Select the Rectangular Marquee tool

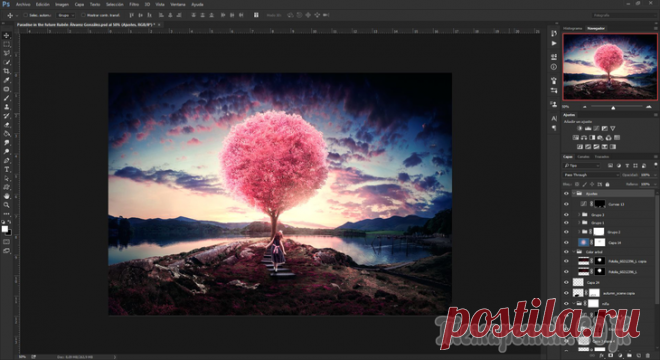(6, 44)
